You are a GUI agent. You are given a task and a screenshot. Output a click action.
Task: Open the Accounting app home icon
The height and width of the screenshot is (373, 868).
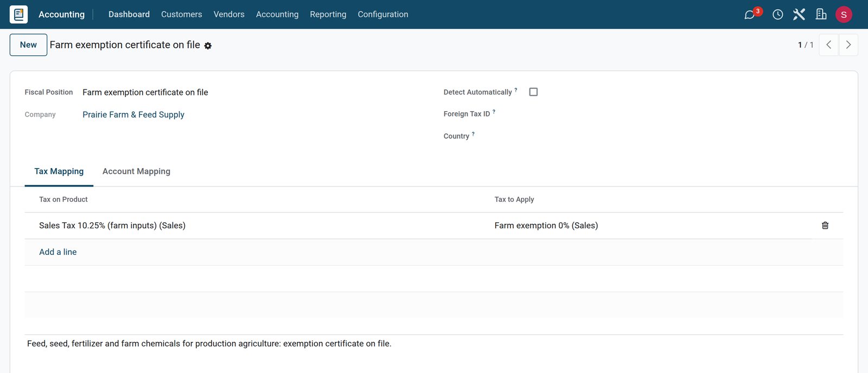(18, 14)
